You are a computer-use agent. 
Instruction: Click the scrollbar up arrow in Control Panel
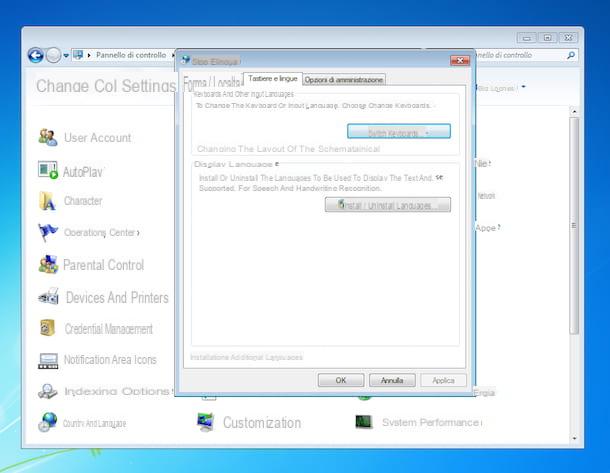(x=574, y=112)
